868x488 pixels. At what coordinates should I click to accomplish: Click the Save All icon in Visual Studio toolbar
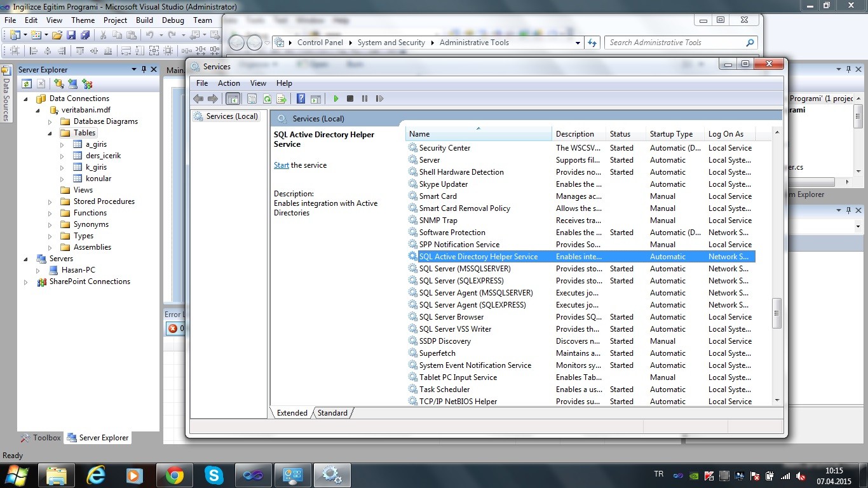[85, 35]
